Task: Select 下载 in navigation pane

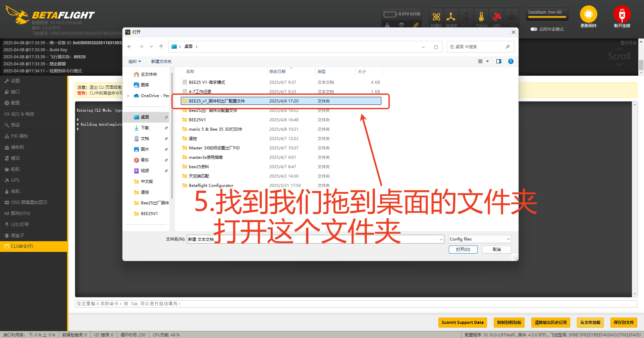Action: click(146, 128)
